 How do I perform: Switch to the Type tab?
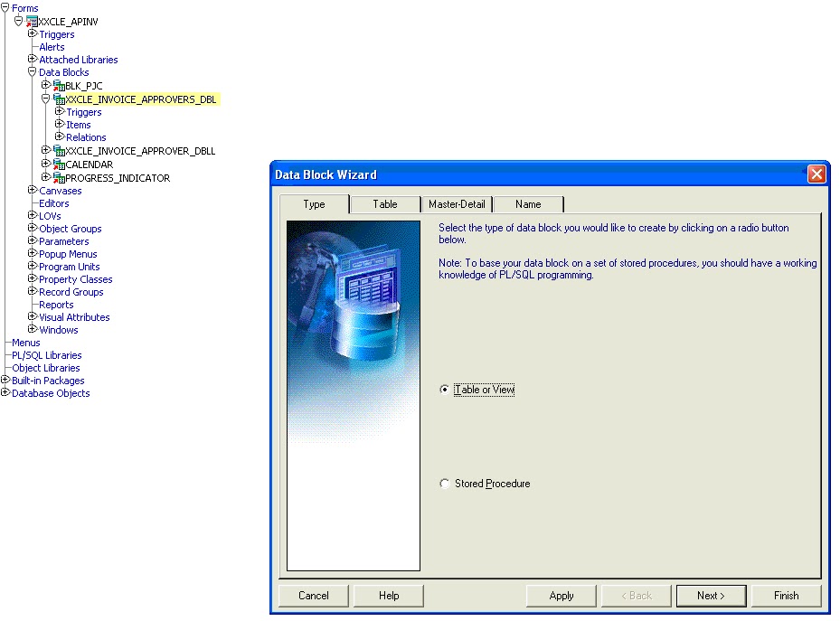click(314, 204)
